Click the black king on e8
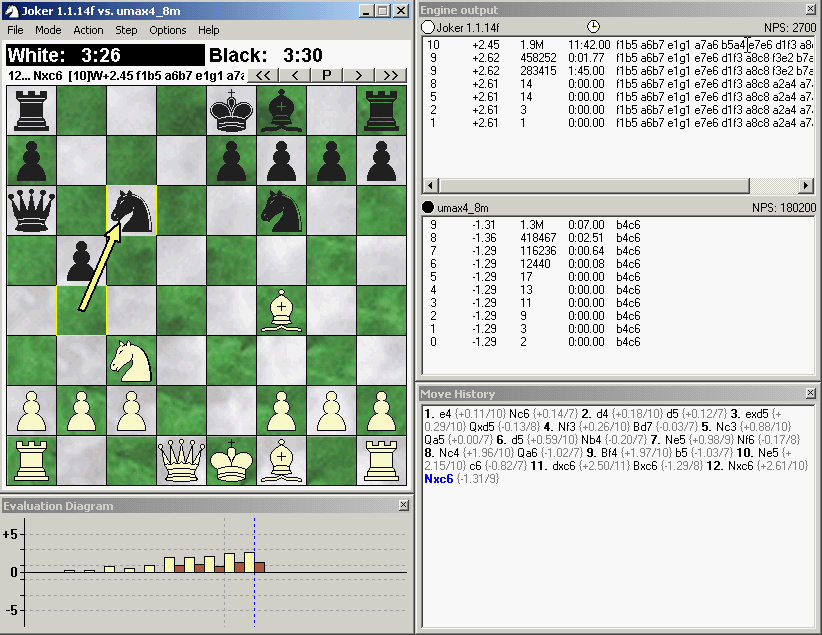The width and height of the screenshot is (822, 635). [x=232, y=110]
